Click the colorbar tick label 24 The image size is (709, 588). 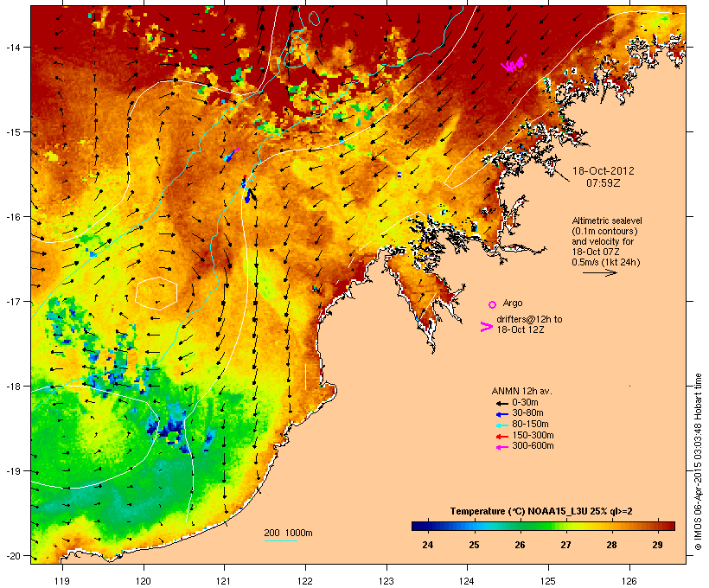click(x=428, y=545)
